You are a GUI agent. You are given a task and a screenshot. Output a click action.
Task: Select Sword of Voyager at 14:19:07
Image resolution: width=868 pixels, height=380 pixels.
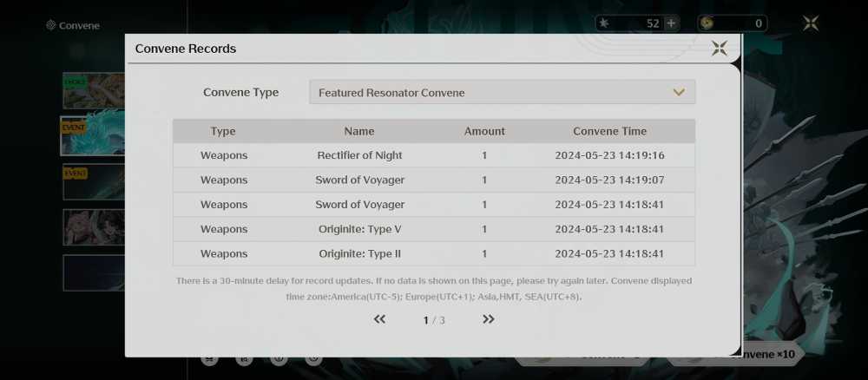[434, 180]
